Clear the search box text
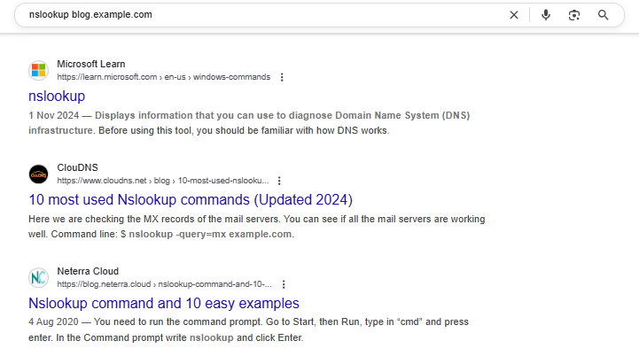This screenshot has height=364, width=639. (x=514, y=15)
